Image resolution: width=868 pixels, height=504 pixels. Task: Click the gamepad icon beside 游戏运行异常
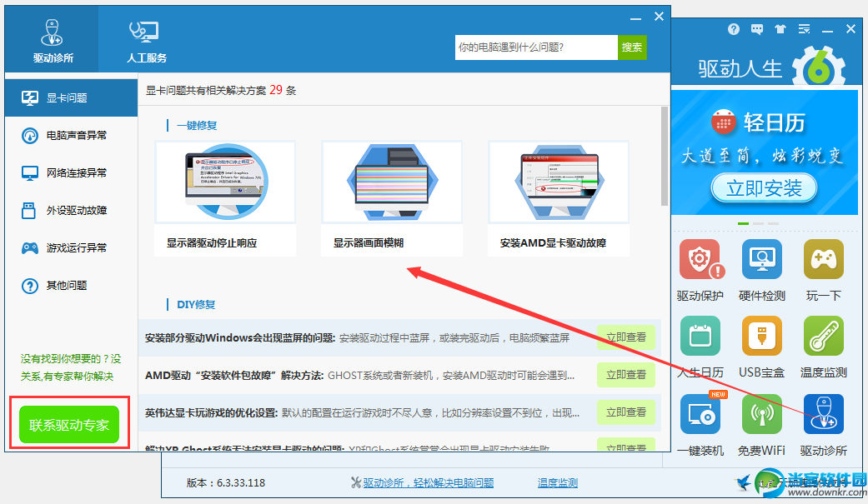[29, 248]
